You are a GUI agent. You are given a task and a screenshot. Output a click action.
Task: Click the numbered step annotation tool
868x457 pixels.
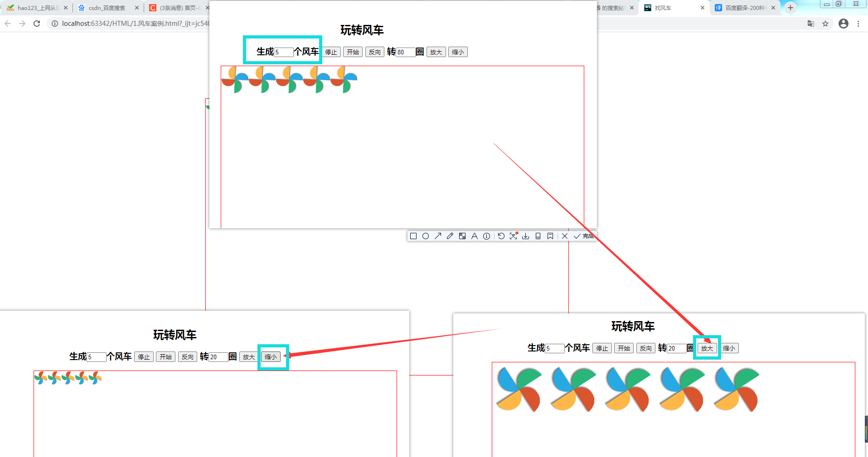pos(486,236)
